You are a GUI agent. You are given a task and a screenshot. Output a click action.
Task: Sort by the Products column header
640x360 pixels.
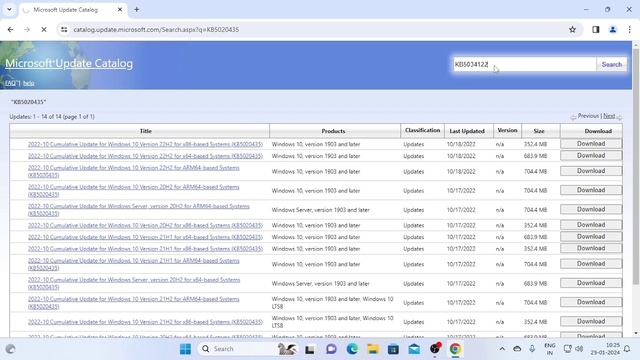[333, 131]
